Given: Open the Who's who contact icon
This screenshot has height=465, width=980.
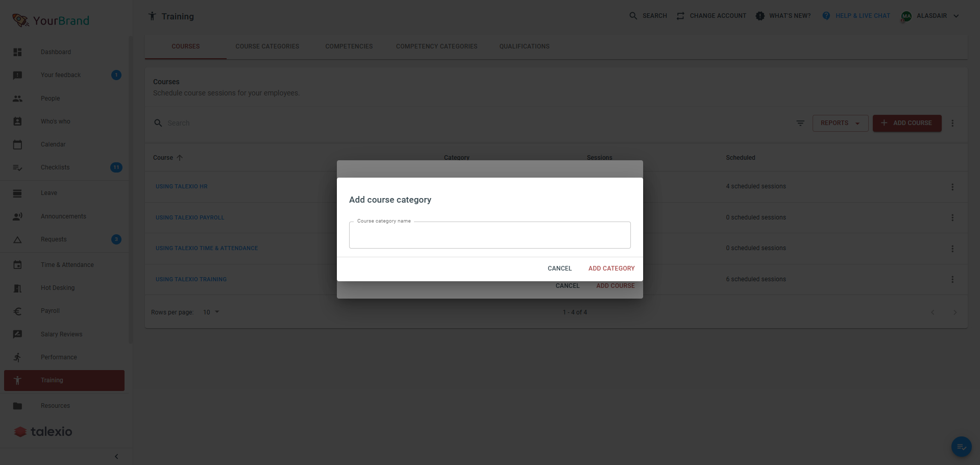Looking at the screenshot, I should [17, 121].
